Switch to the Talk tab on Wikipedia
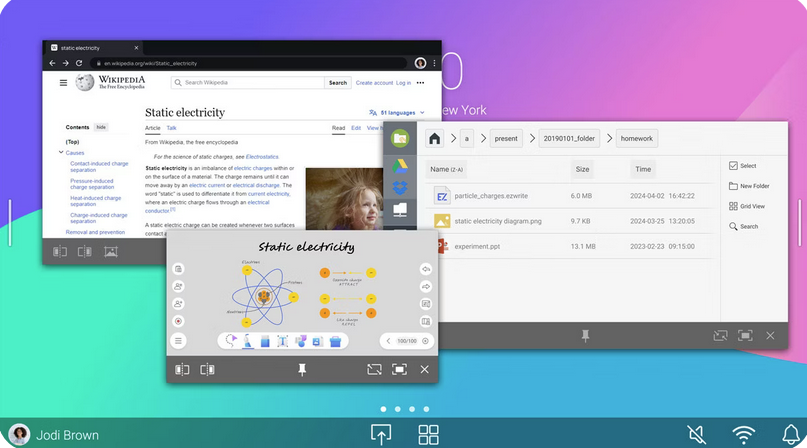The image size is (807, 448). (171, 128)
